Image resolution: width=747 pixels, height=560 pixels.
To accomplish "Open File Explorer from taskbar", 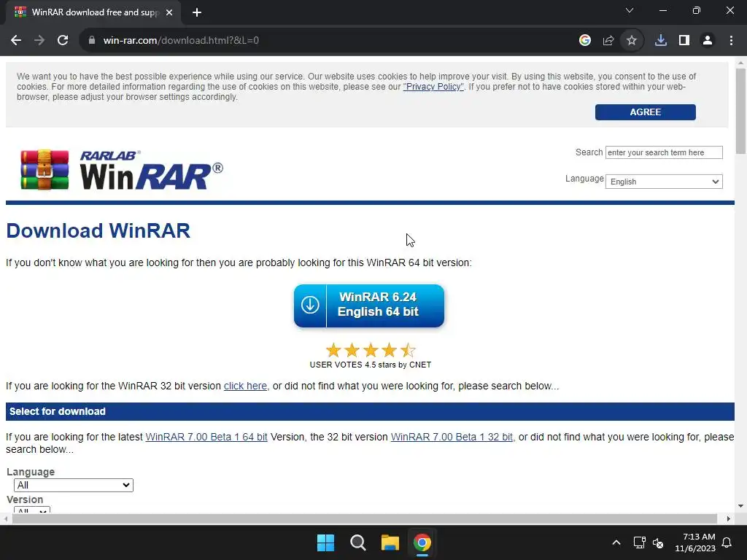I will [390, 542].
